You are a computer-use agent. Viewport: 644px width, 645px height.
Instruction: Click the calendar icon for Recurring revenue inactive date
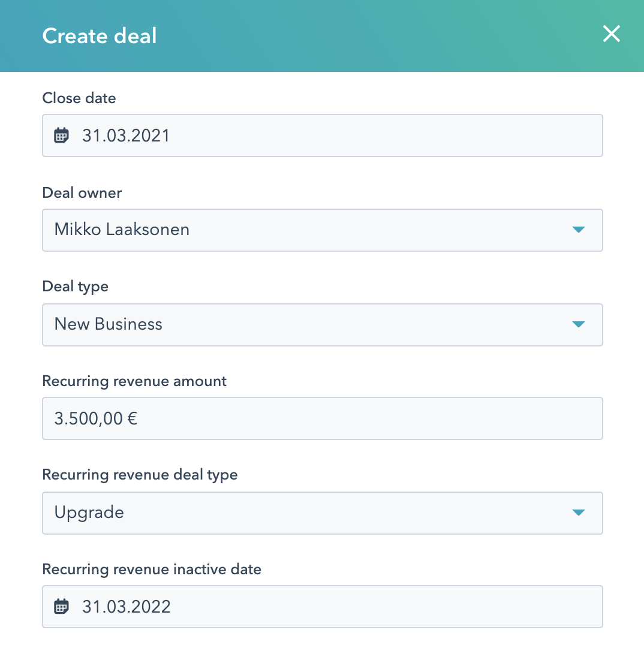point(61,607)
